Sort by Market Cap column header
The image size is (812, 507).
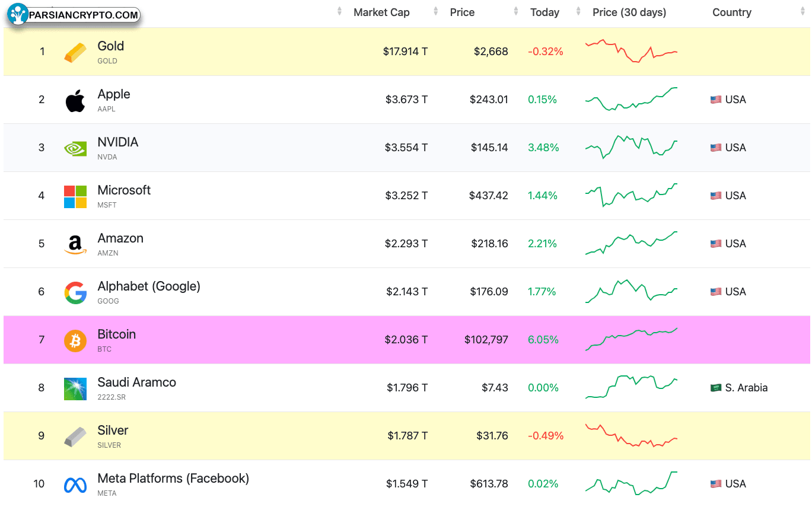pyautogui.click(x=381, y=12)
